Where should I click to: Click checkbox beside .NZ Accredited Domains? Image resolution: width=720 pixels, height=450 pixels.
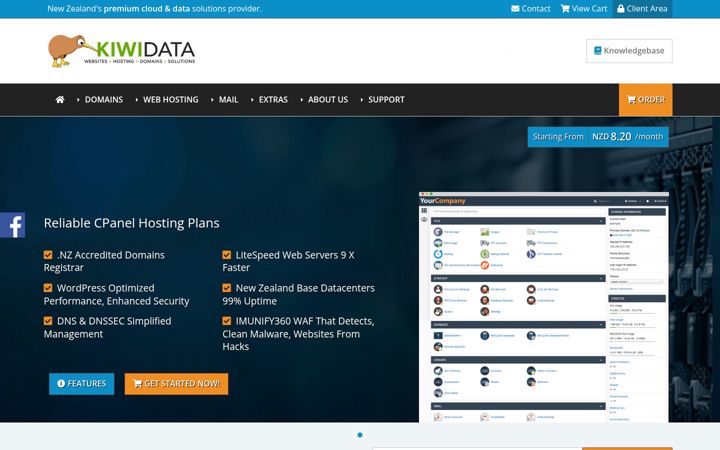tap(48, 255)
